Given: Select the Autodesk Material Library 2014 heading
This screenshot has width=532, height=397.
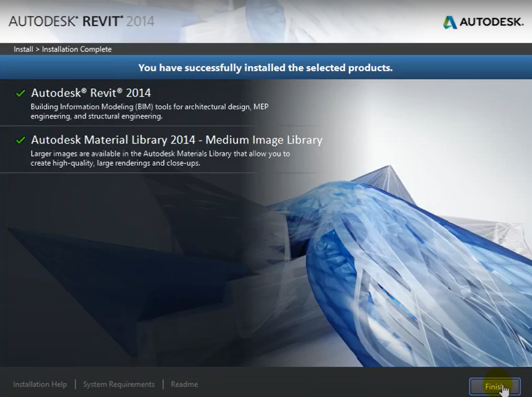Looking at the screenshot, I should pos(113,140).
